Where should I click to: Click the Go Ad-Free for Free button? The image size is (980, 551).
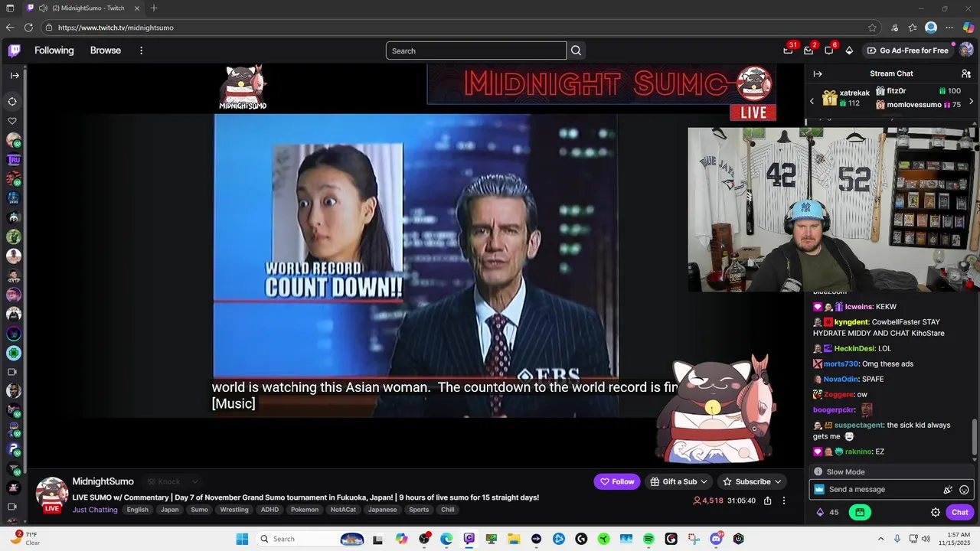(x=907, y=51)
